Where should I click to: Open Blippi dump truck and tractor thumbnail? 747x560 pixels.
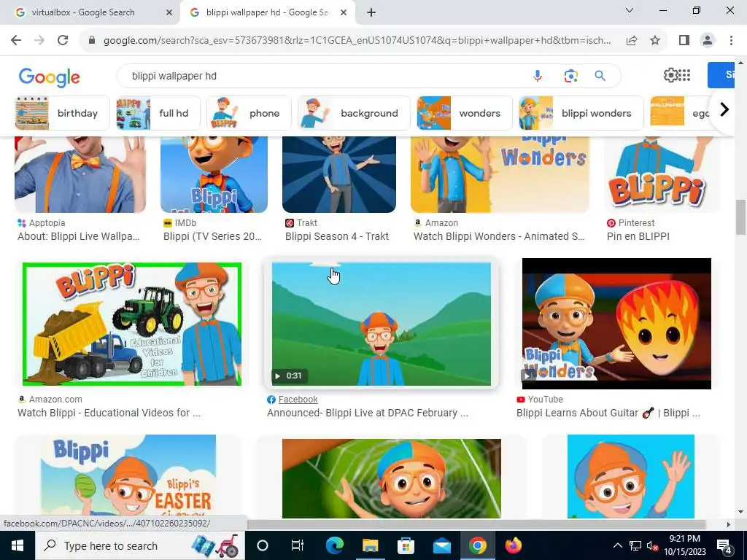pyautogui.click(x=131, y=324)
